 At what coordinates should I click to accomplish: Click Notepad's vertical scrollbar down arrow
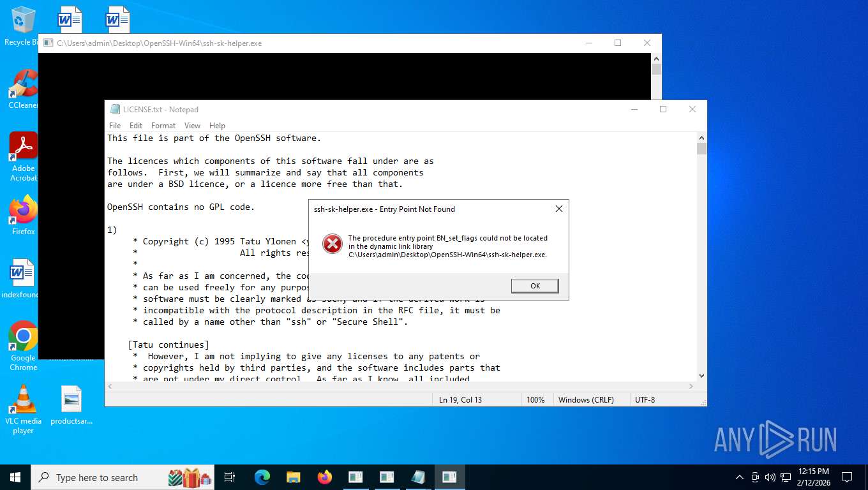tap(702, 376)
